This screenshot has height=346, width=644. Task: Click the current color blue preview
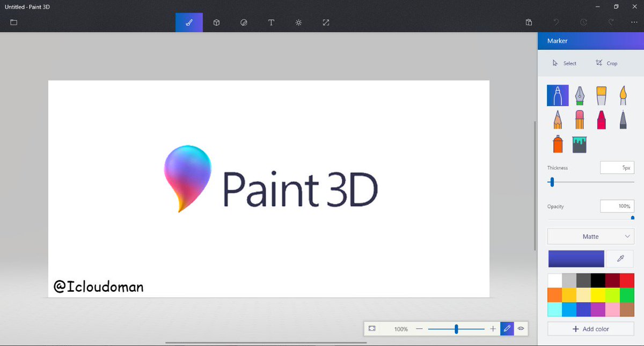coord(576,259)
